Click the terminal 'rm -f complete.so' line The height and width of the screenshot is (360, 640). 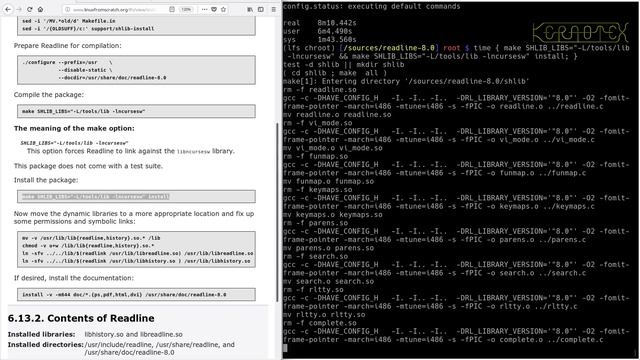tap(320, 323)
